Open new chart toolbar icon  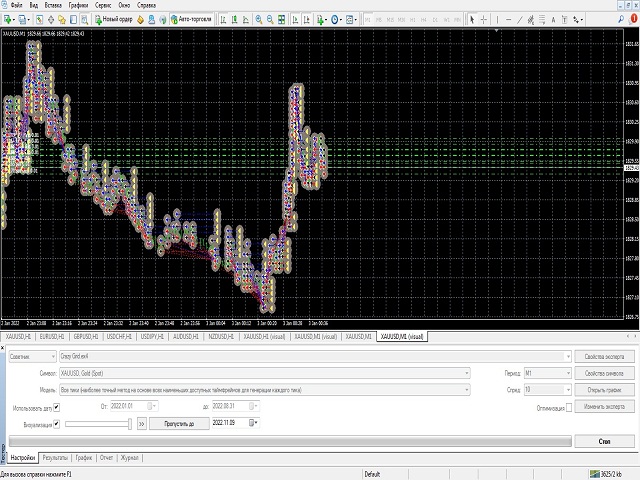point(7,19)
